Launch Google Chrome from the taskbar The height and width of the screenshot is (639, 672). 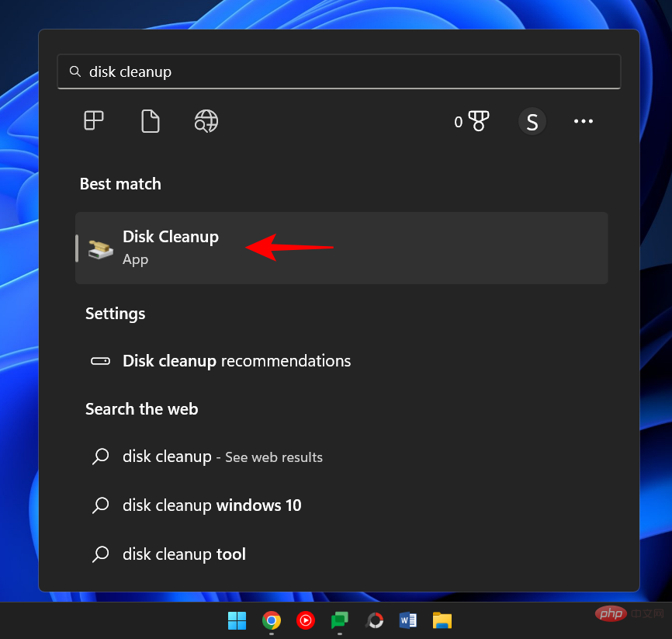tap(271, 620)
